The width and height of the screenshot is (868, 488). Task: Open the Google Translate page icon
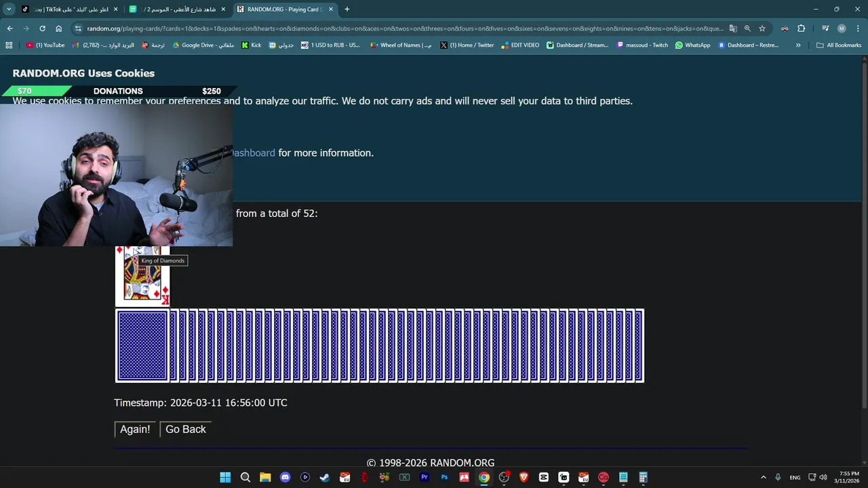coord(733,28)
